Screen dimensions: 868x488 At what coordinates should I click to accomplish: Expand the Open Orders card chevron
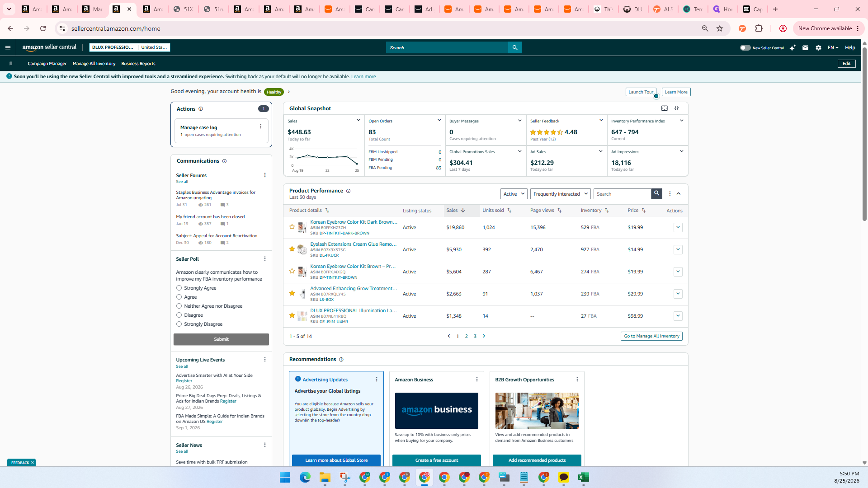click(439, 120)
